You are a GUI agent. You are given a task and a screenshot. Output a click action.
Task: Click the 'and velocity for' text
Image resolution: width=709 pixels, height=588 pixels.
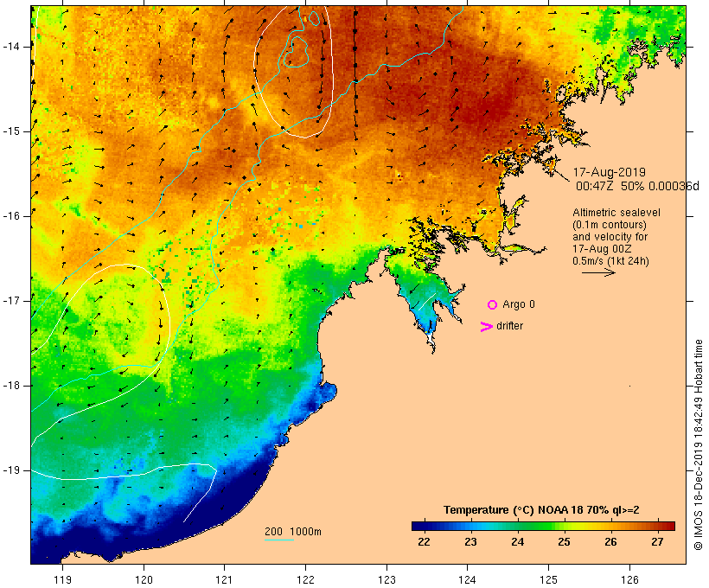point(610,237)
